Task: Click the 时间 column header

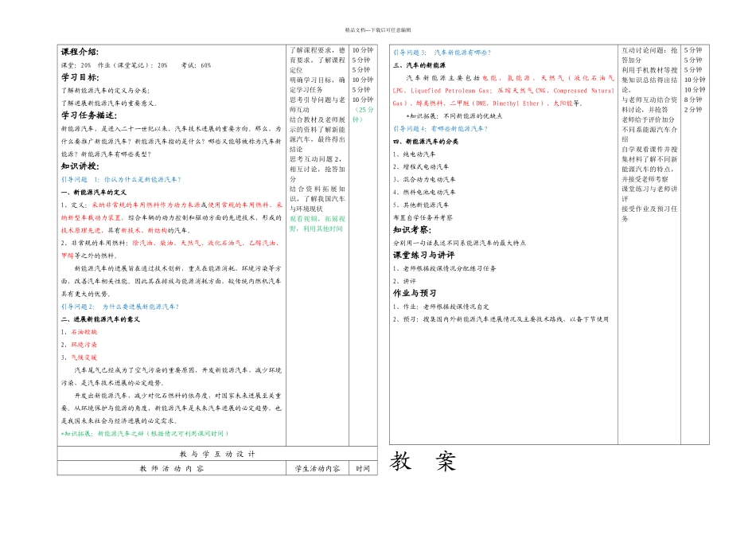Action: click(363, 469)
